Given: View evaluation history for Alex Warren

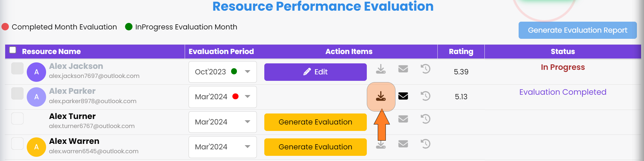Looking at the screenshot, I should pyautogui.click(x=425, y=144).
